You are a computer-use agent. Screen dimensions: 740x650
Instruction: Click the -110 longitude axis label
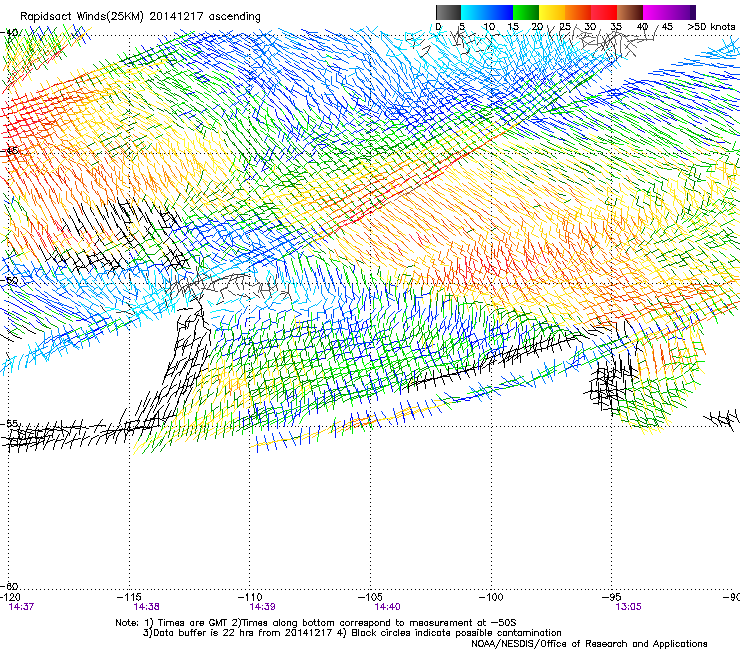click(x=250, y=597)
